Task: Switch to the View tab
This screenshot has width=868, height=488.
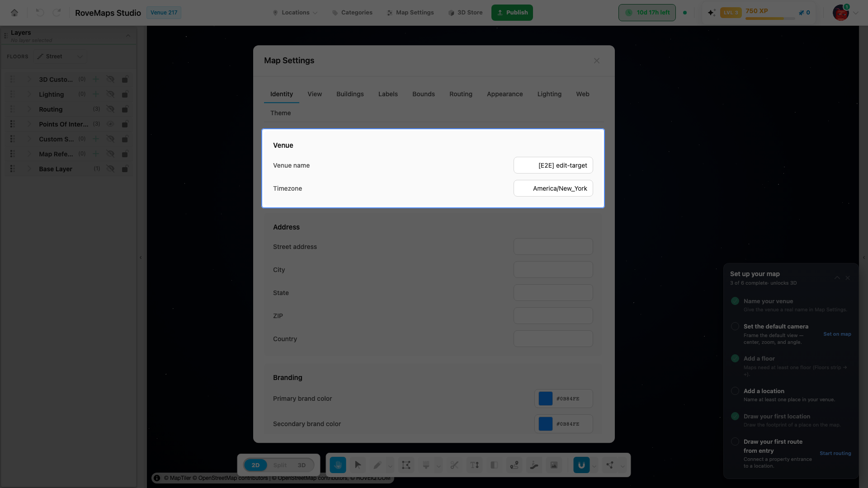Action: click(x=315, y=94)
